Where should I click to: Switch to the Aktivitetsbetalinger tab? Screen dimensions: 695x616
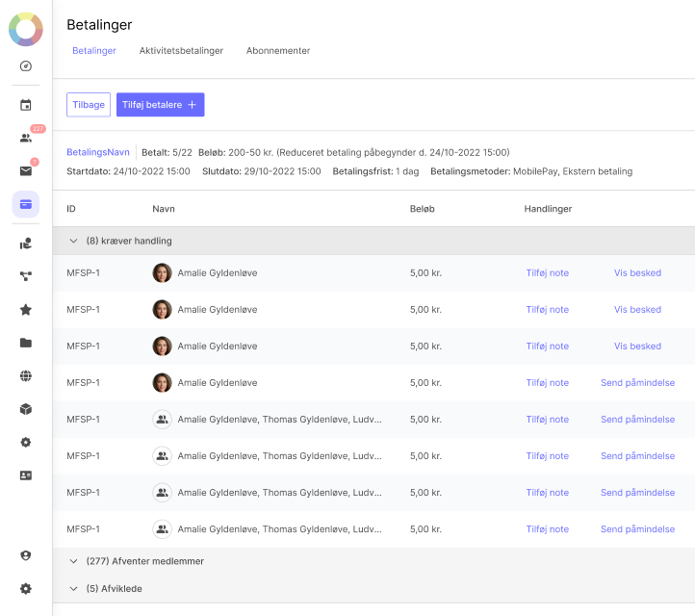click(181, 51)
